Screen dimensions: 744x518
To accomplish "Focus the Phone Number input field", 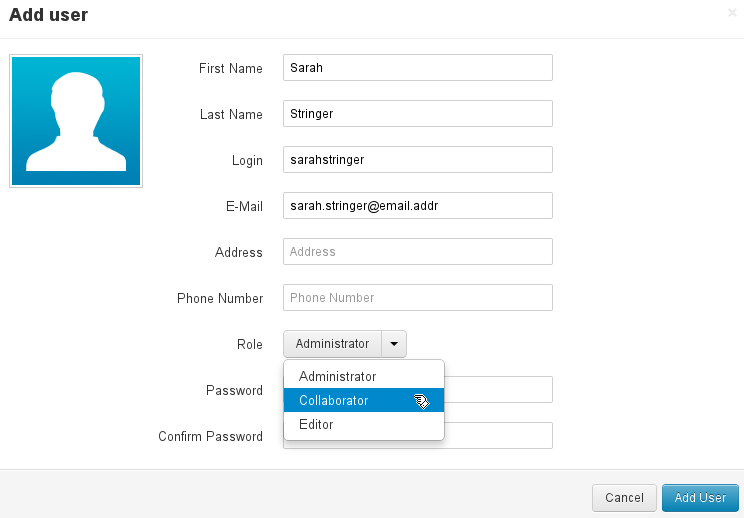I will coord(418,298).
